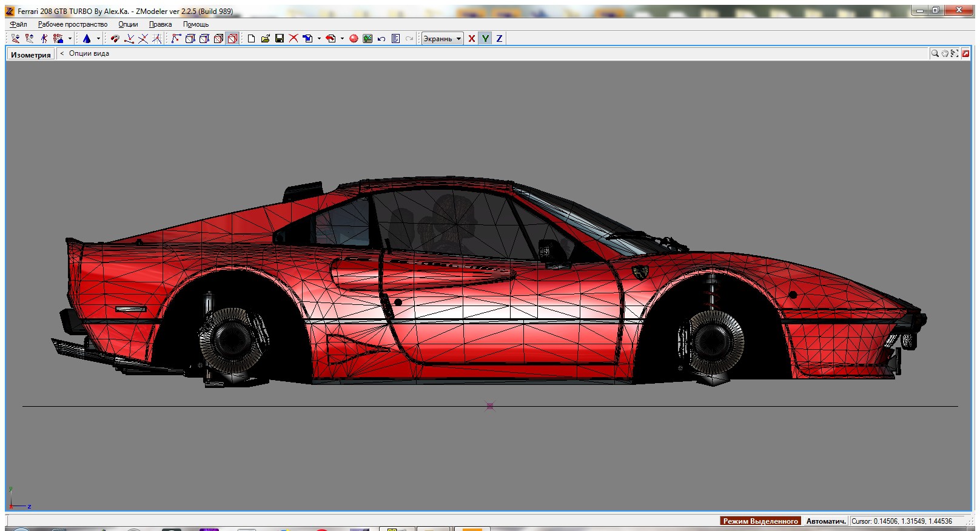Screen dimensions: 980x531
Task: Open the Рабочее пространство menu
Action: point(73,24)
